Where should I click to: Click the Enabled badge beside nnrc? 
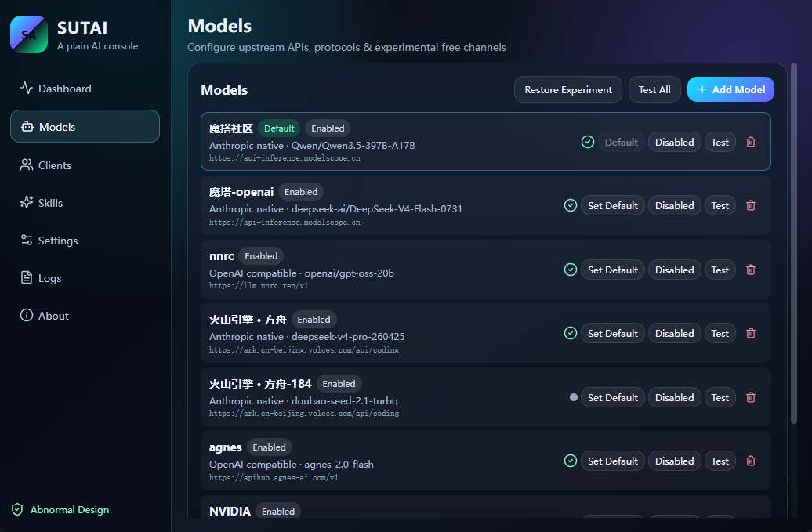coord(261,256)
